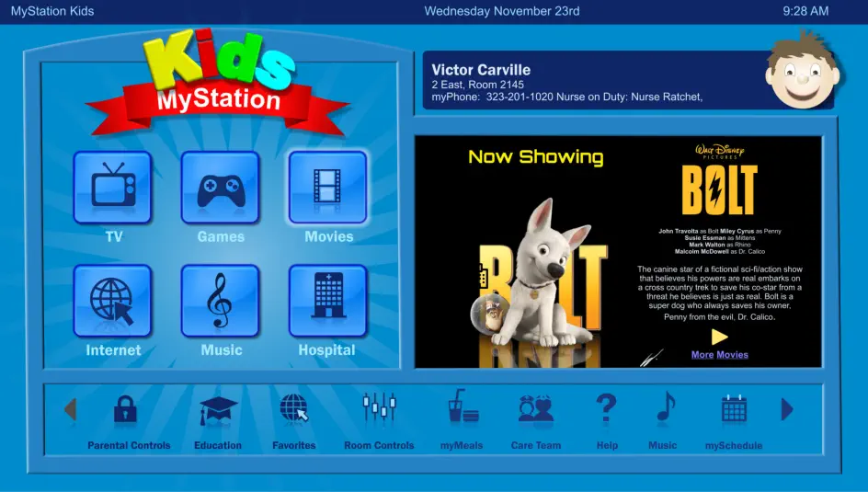
Task: Select the Education graduation cap icon
Action: pos(218,411)
